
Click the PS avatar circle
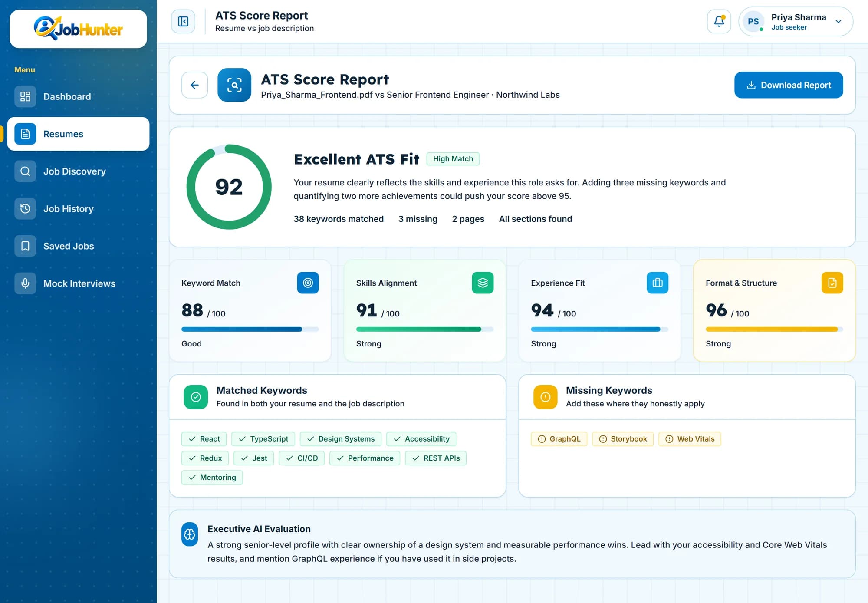tap(753, 21)
